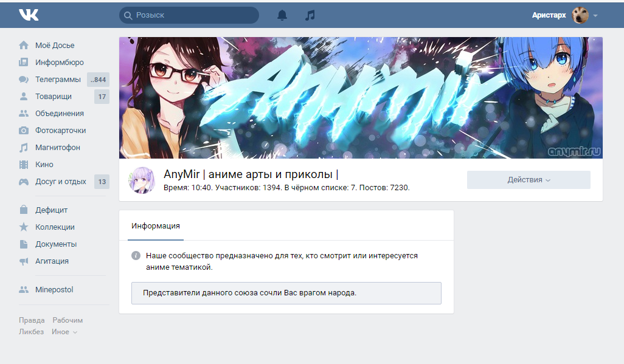
Task: Expand the profile menu arrow near Аристарх
Action: (x=595, y=16)
